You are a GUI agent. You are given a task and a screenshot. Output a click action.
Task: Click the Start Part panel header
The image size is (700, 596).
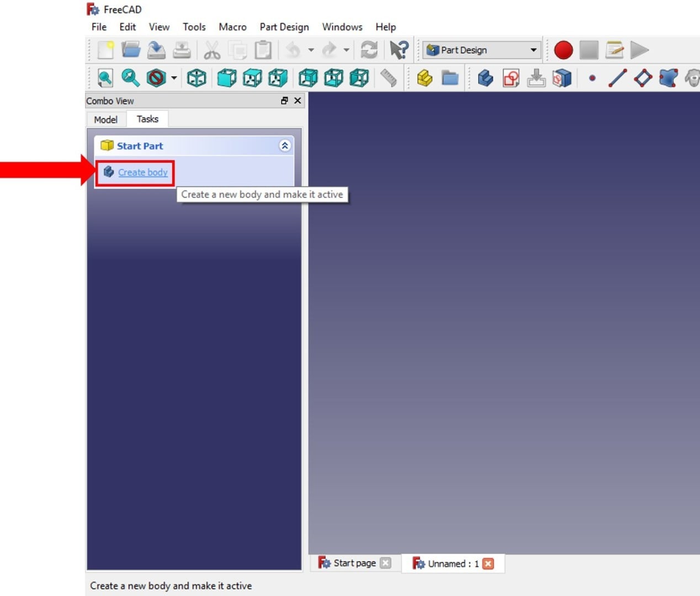coord(194,146)
